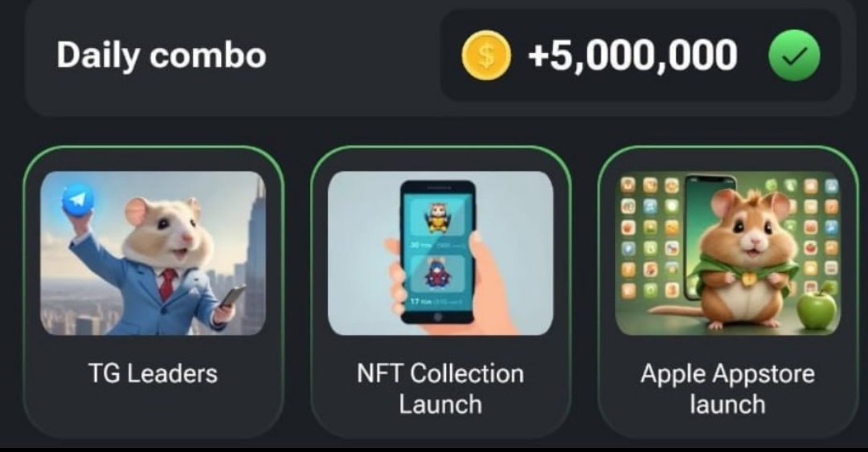
Task: Tap the phone held in hand illustration
Action: pyautogui.click(x=438, y=253)
